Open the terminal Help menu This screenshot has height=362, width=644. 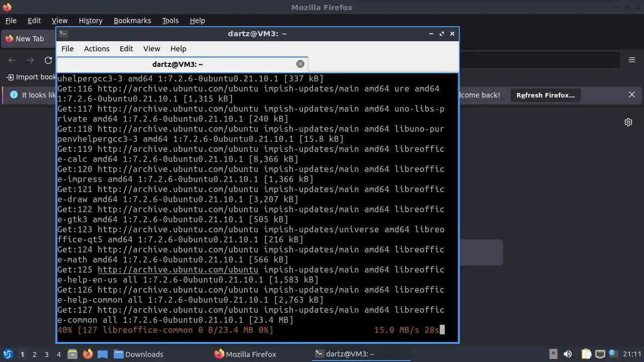pos(179,49)
